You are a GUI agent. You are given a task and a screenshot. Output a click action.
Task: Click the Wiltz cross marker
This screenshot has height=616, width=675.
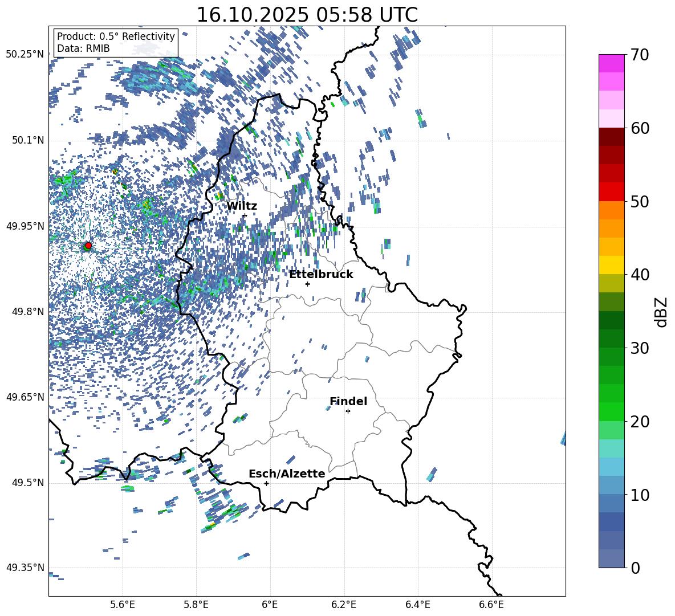tap(245, 215)
